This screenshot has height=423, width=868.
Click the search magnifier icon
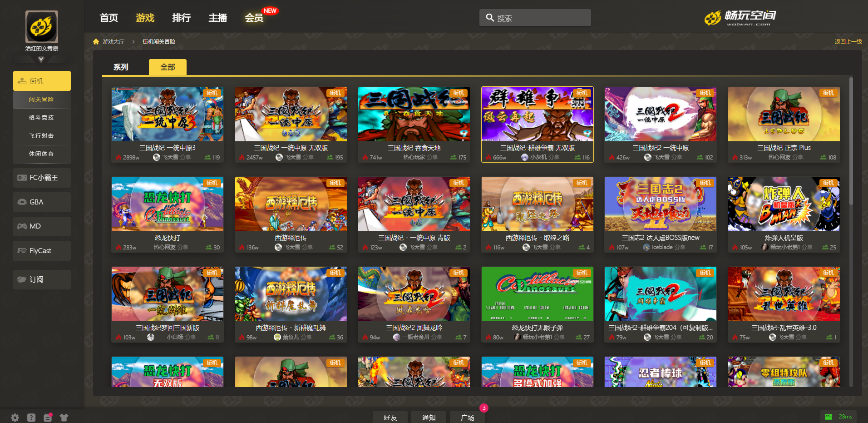490,18
